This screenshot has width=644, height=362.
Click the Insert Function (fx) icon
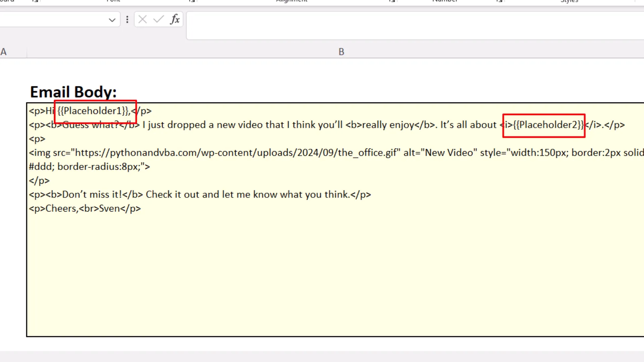coord(174,19)
